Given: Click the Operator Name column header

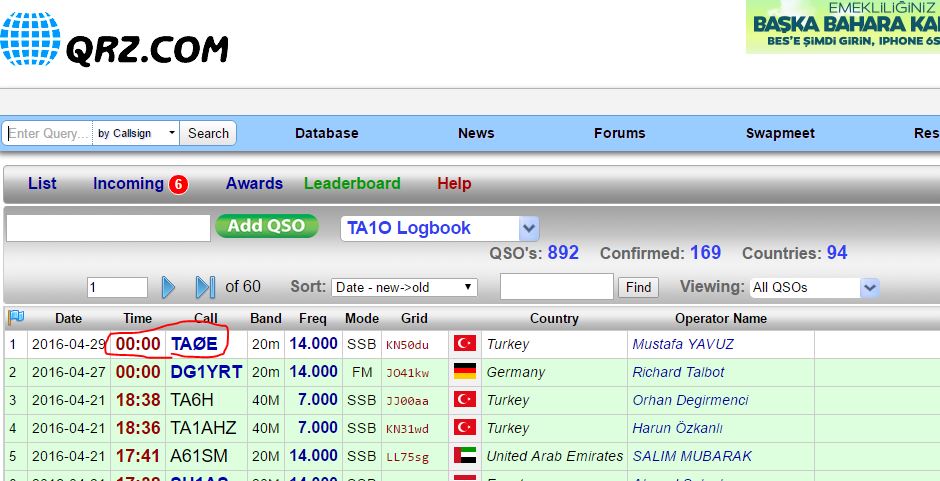Looking at the screenshot, I should tap(721, 318).
